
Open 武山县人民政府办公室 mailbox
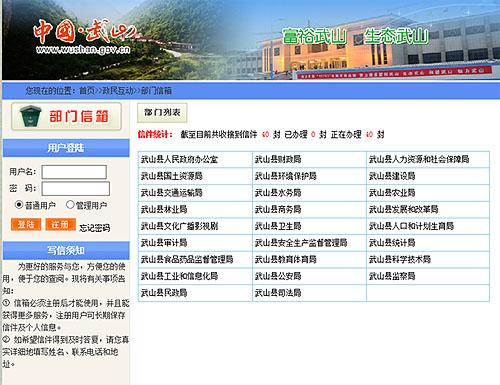[179, 159]
